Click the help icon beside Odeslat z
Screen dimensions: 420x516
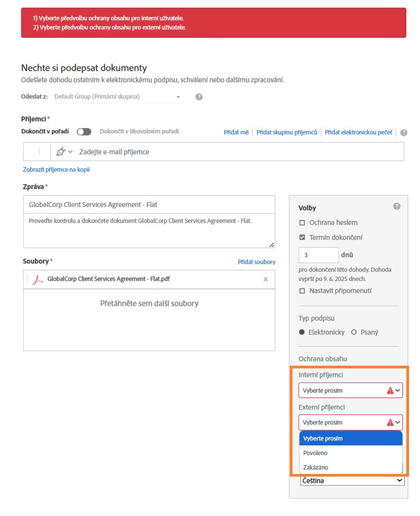[199, 97]
